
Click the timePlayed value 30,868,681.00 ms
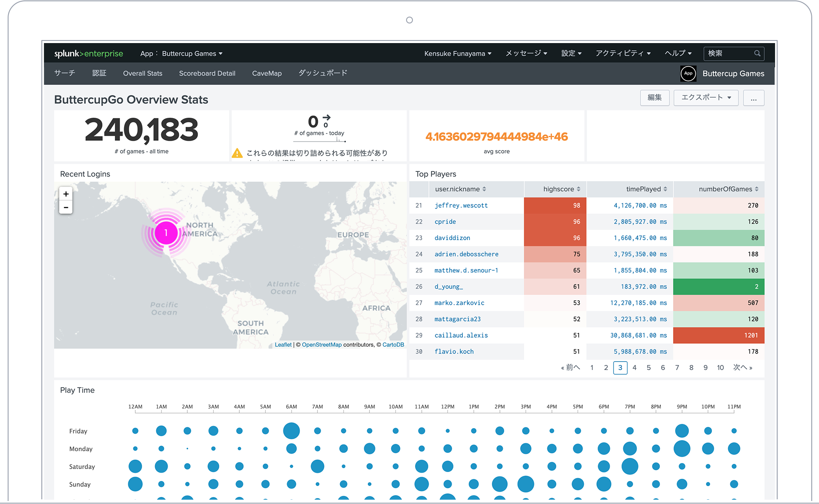coord(639,335)
